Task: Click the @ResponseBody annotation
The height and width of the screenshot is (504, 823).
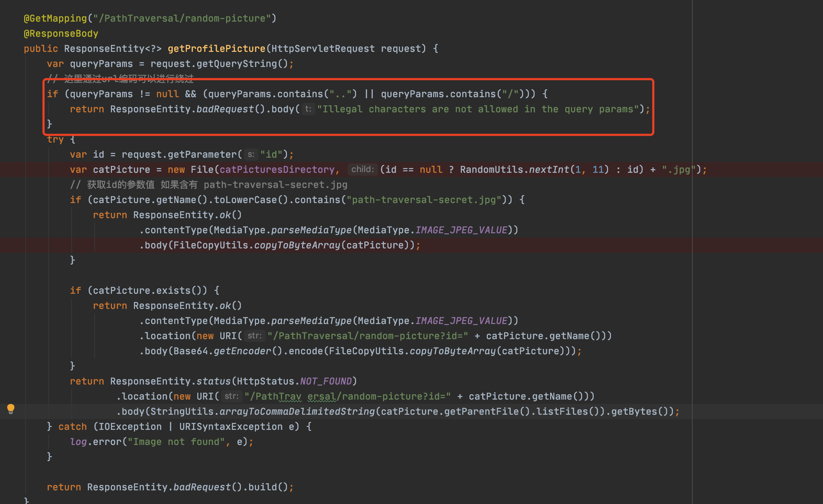Action: click(61, 33)
